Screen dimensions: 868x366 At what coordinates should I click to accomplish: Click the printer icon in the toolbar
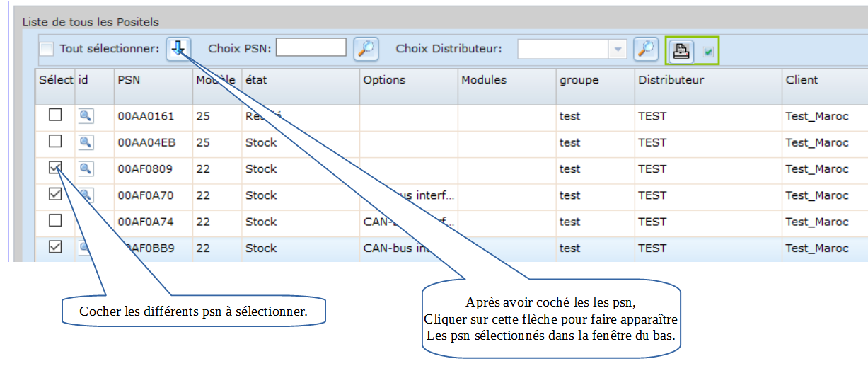coord(681,51)
